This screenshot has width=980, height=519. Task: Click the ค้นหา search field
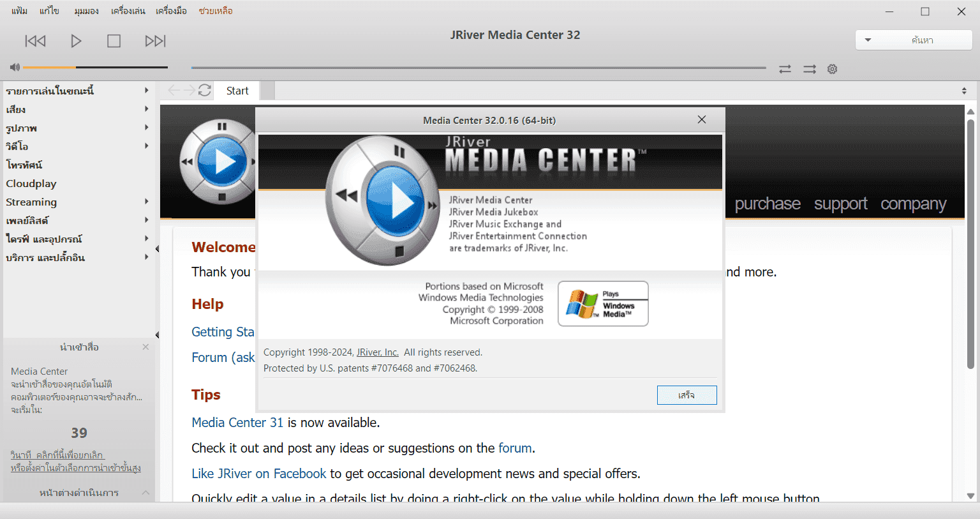click(923, 40)
